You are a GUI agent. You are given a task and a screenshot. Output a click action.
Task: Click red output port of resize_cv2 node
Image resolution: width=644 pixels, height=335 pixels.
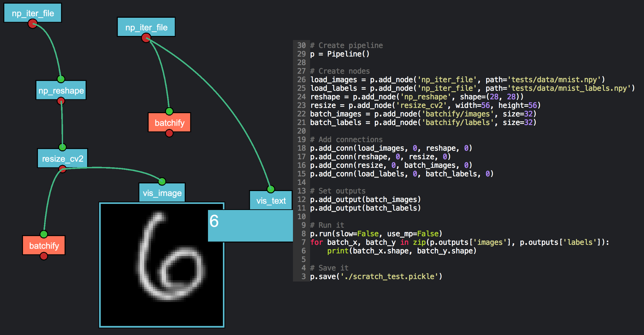click(62, 169)
